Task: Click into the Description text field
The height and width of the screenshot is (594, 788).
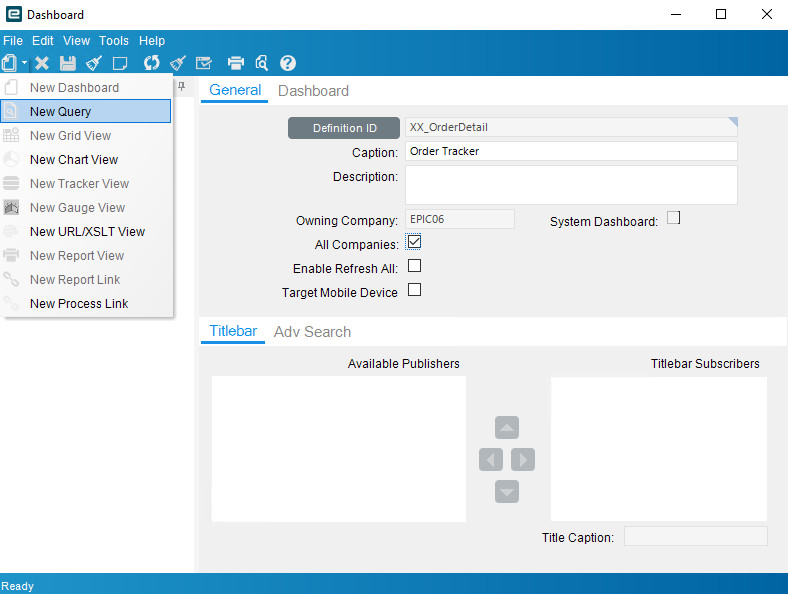Action: (x=571, y=185)
